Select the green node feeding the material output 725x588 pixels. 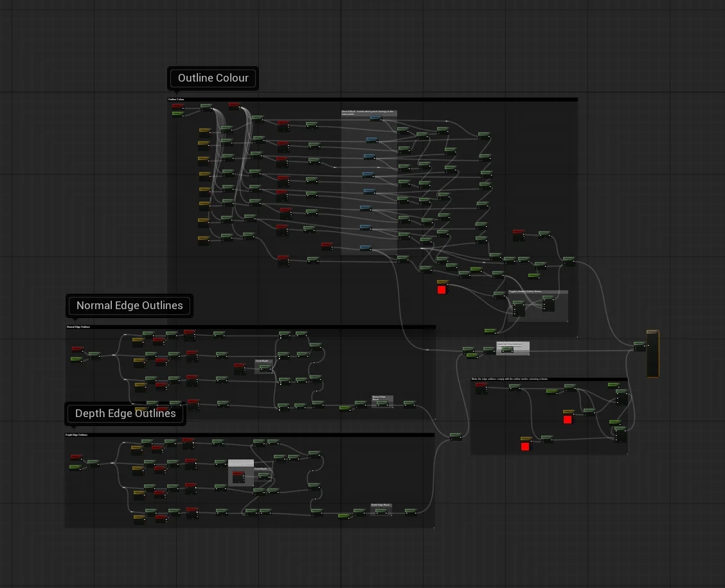coord(640,346)
